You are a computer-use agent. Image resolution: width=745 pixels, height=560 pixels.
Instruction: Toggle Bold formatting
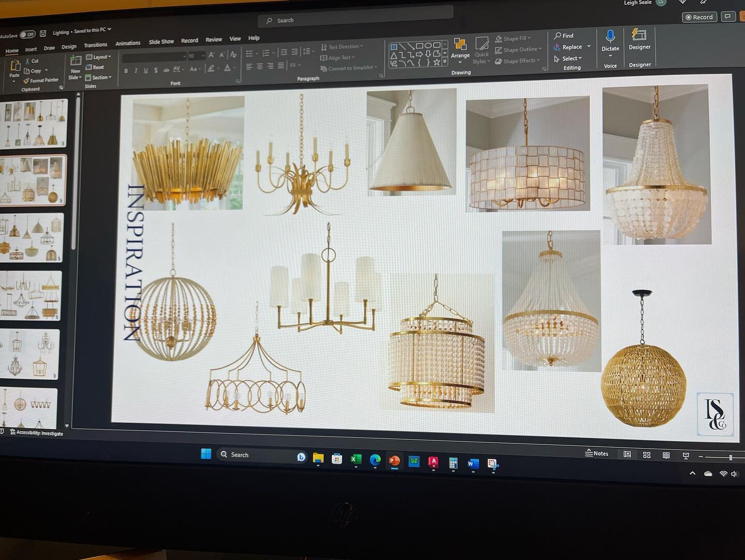pyautogui.click(x=126, y=71)
